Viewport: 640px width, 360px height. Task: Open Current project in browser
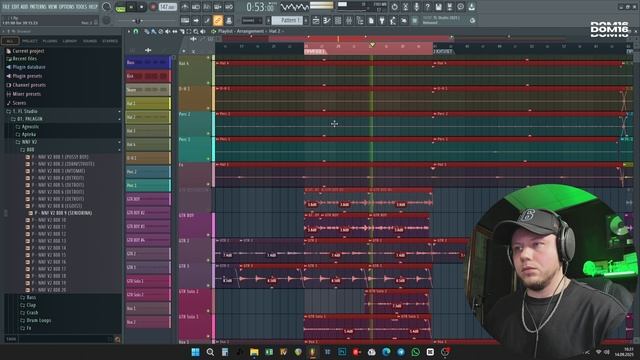[x=28, y=51]
